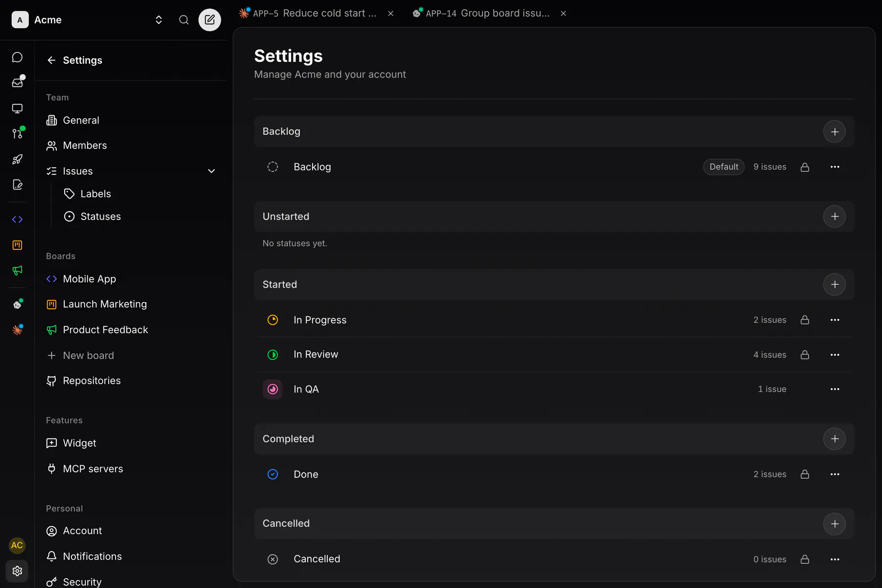Image resolution: width=882 pixels, height=588 pixels.
Task: Open more options for the In Review status
Action: pos(835,355)
